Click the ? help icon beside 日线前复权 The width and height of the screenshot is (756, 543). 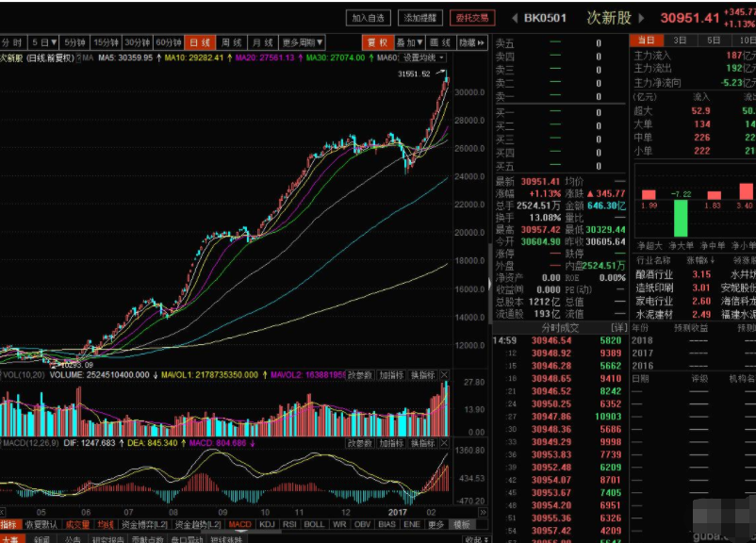pos(78,58)
